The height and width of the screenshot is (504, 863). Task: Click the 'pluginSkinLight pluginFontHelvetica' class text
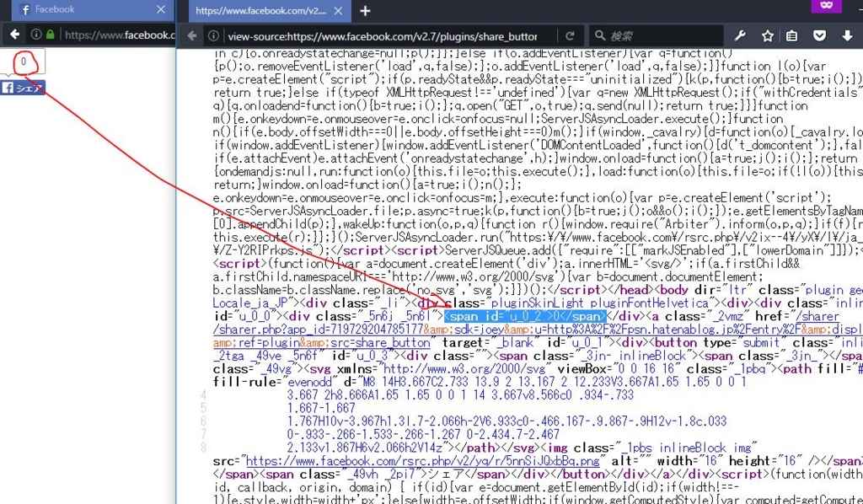pyautogui.click(x=600, y=303)
